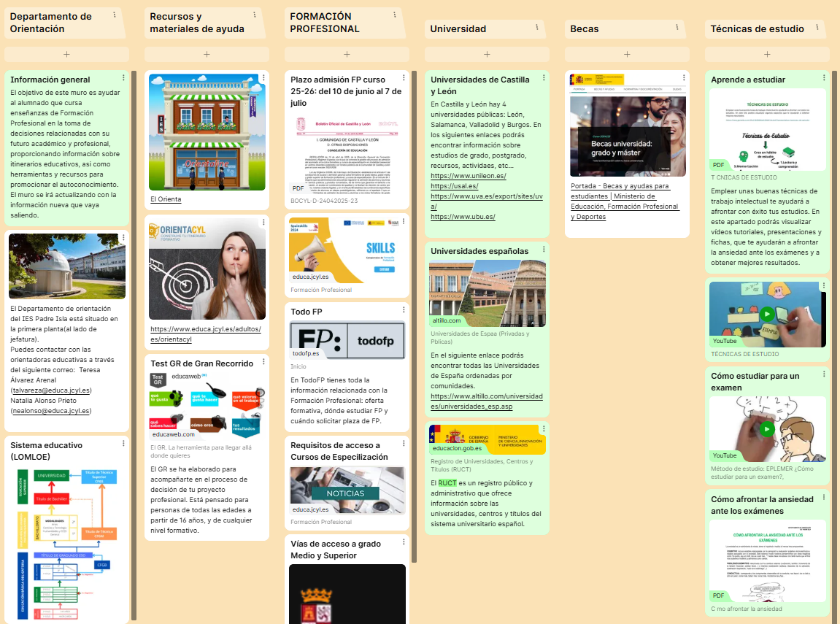
Task: Open the Técnicas de Estudio PDF preview
Action: (x=767, y=130)
